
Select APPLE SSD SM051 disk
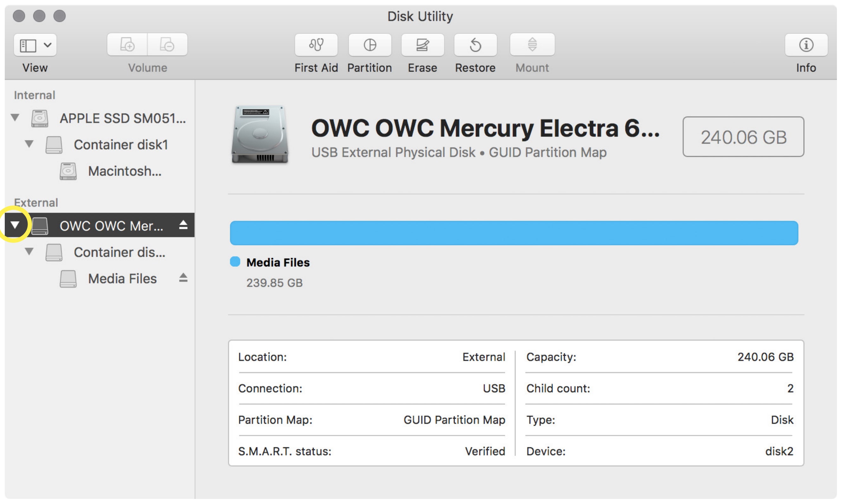point(122,118)
